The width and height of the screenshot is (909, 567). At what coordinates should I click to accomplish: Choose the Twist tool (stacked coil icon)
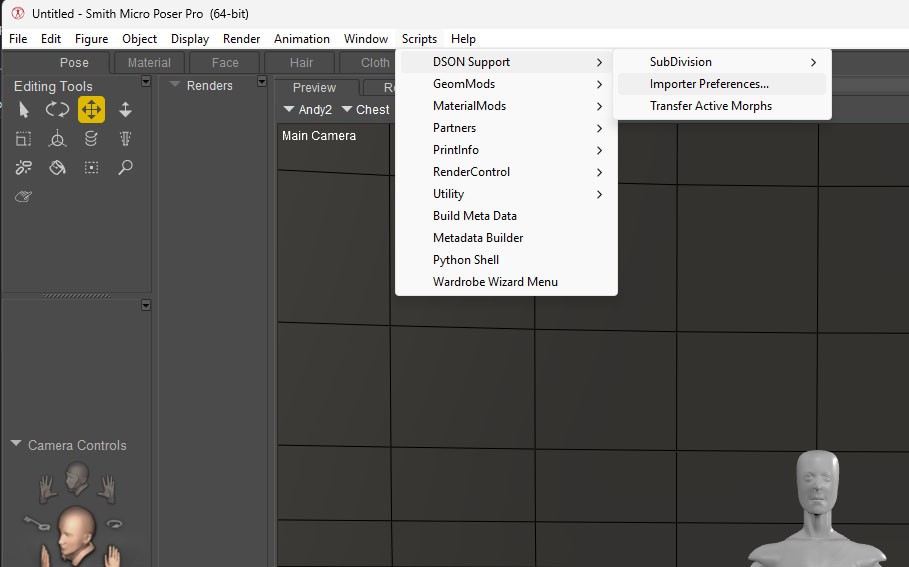click(x=91, y=139)
